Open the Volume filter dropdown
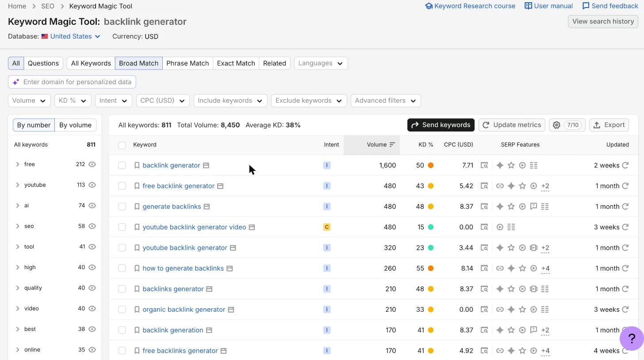 point(29,101)
